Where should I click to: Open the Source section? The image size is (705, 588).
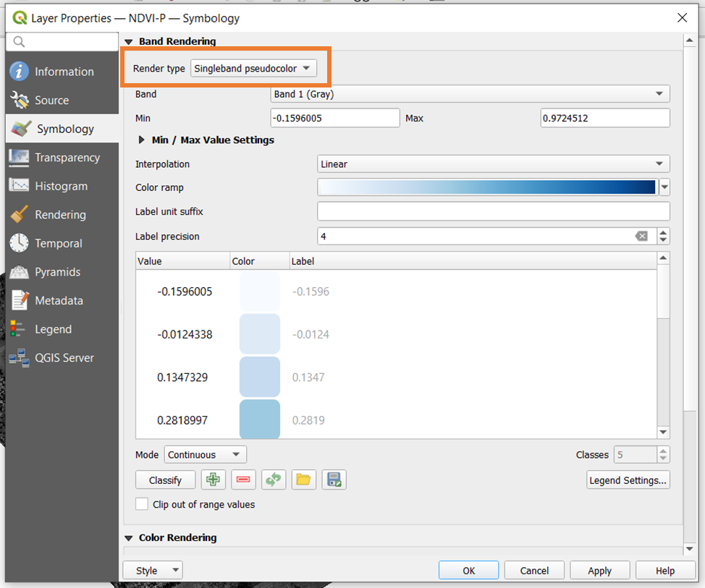click(x=62, y=101)
